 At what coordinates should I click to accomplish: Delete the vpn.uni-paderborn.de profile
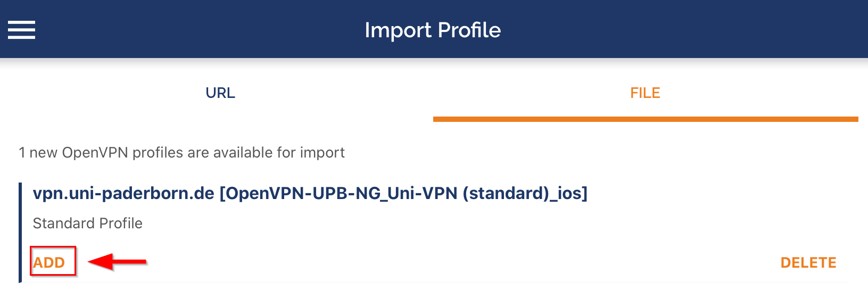(x=808, y=262)
